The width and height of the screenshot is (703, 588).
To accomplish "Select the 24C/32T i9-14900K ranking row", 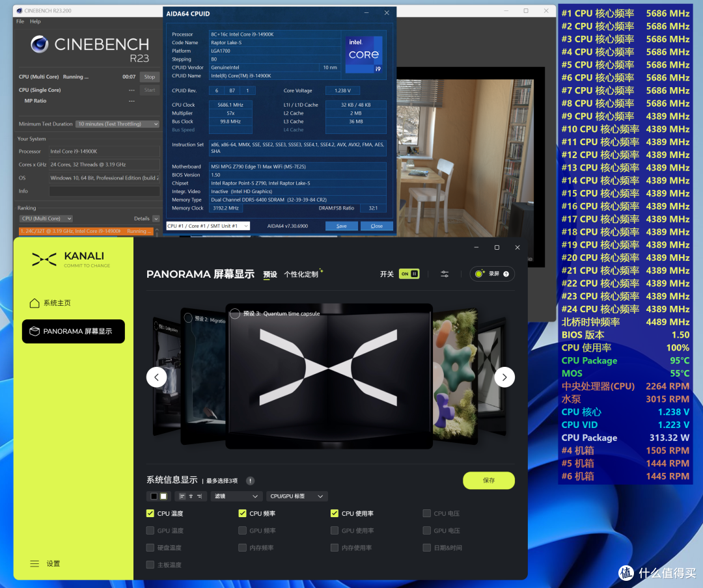I will pyautogui.click(x=86, y=232).
